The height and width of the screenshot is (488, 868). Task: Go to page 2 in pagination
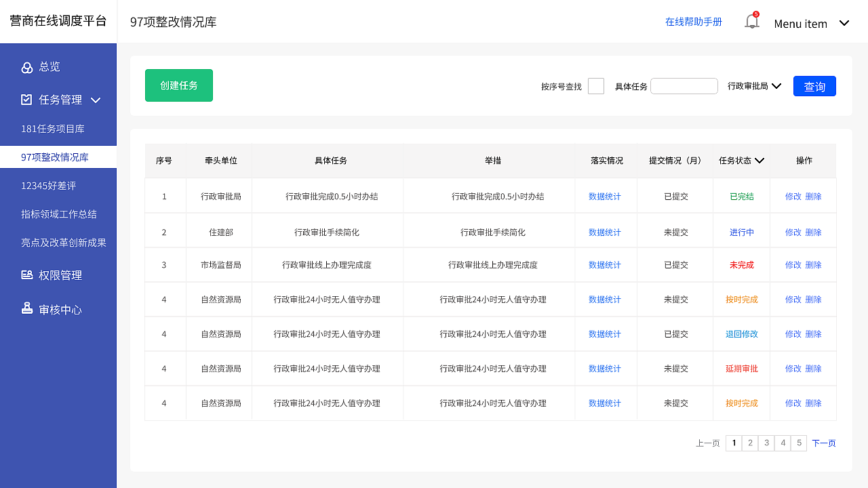pos(750,443)
